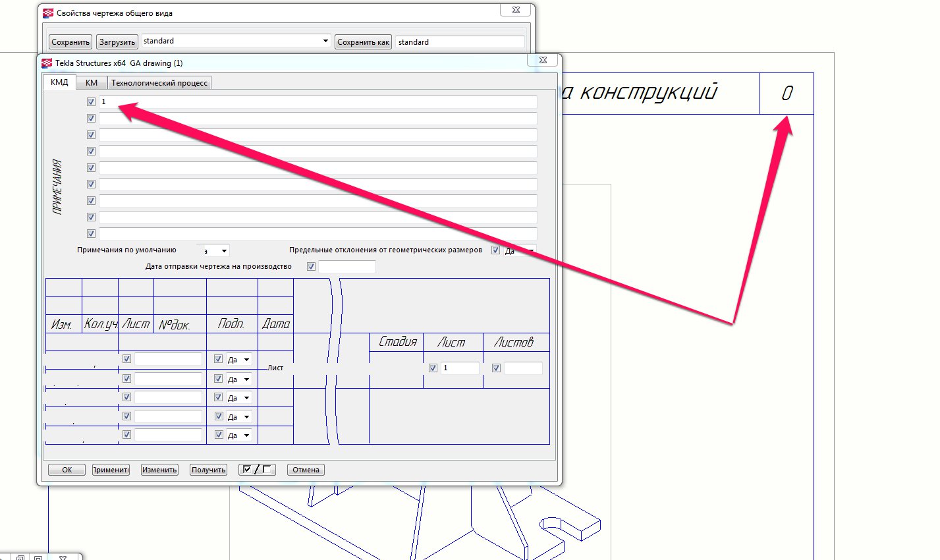Click the Изменить button

coord(159,470)
